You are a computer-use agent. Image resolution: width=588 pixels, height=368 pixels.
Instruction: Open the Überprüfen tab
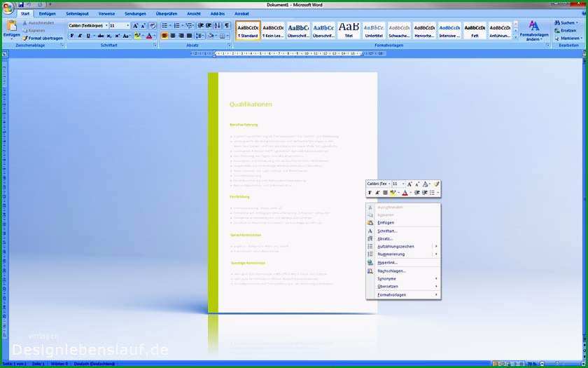[167, 13]
